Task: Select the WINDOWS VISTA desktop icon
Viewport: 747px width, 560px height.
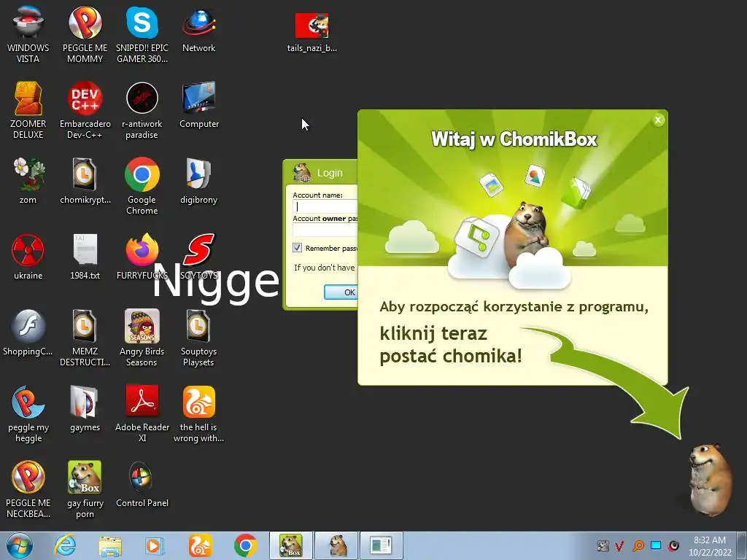Action: click(x=28, y=34)
